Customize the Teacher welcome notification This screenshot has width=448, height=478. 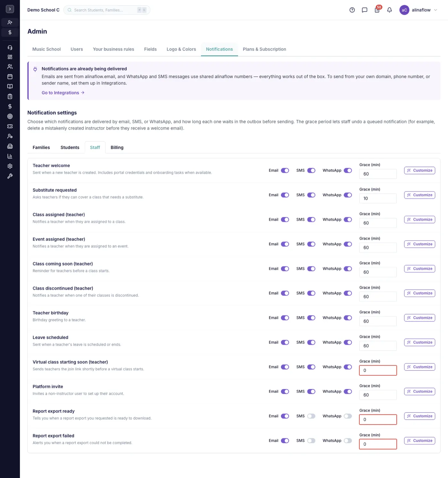pyautogui.click(x=420, y=171)
